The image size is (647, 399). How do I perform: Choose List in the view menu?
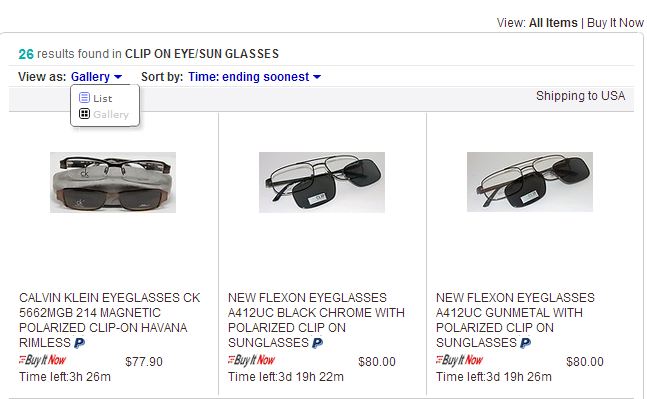click(103, 98)
